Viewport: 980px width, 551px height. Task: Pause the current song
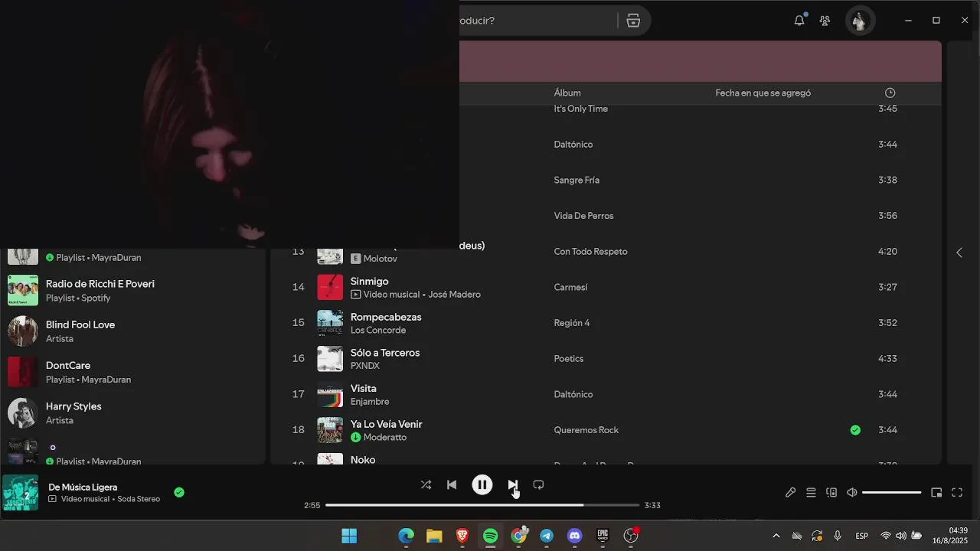pos(482,484)
